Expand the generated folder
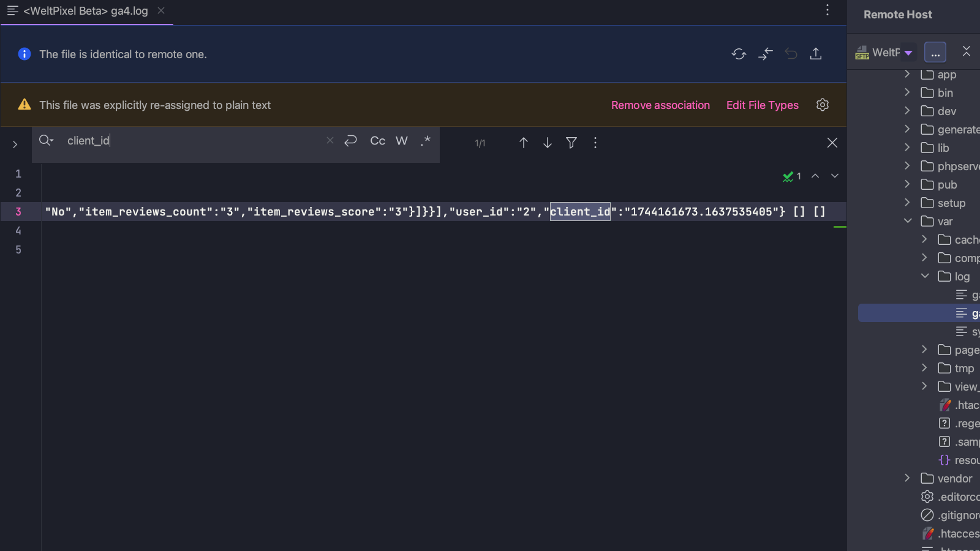The width and height of the screenshot is (980, 551). pyautogui.click(x=907, y=129)
